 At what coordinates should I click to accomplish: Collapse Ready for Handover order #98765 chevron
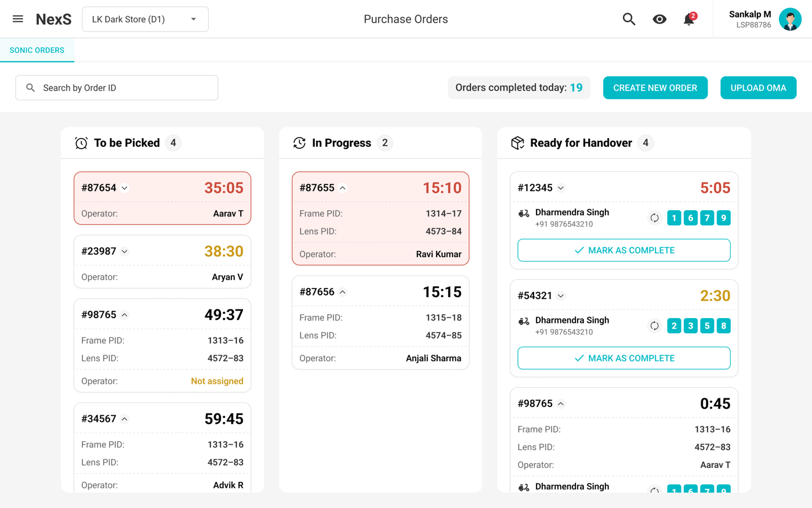561,403
